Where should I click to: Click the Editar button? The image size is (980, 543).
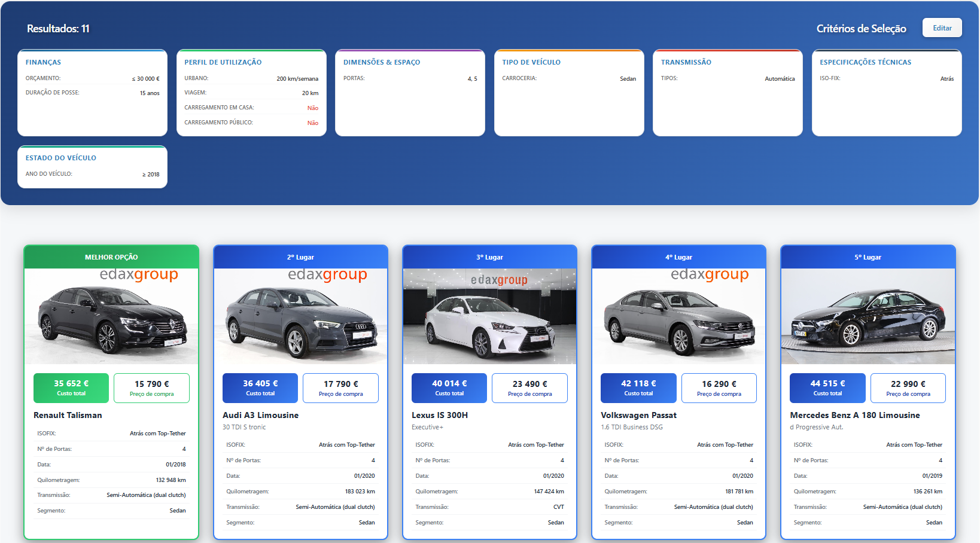pos(941,28)
